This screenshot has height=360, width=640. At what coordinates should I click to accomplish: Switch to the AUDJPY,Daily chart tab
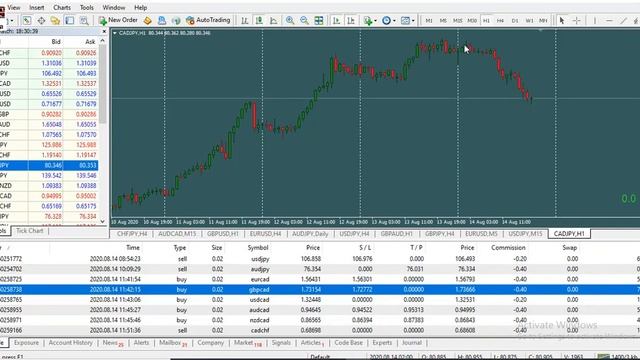click(x=310, y=234)
